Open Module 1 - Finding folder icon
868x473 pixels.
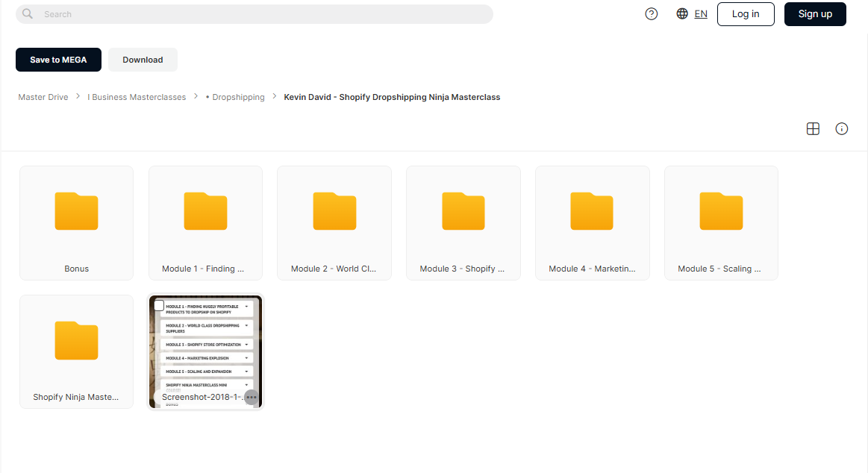(x=205, y=211)
